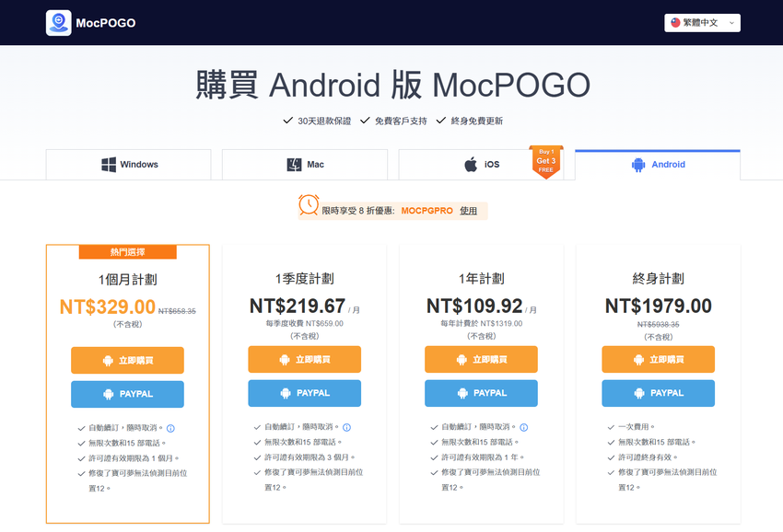The image size is (783, 532).
Task: Click the NT$109.92 price
Action: [x=474, y=306]
